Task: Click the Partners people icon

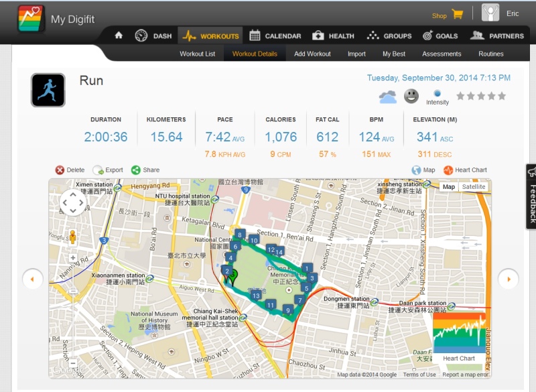Action: point(477,36)
